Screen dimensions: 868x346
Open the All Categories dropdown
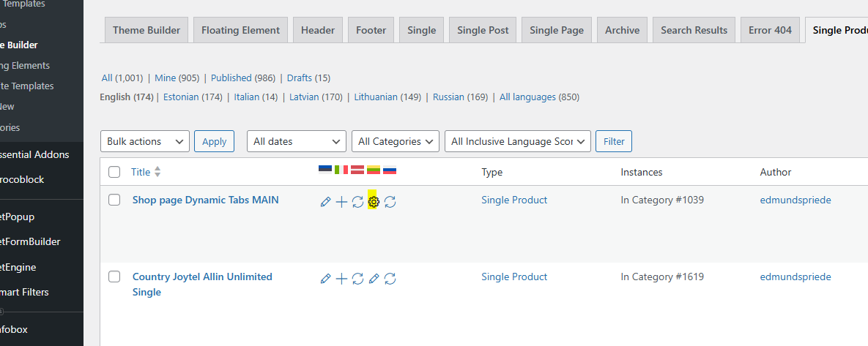click(x=396, y=141)
